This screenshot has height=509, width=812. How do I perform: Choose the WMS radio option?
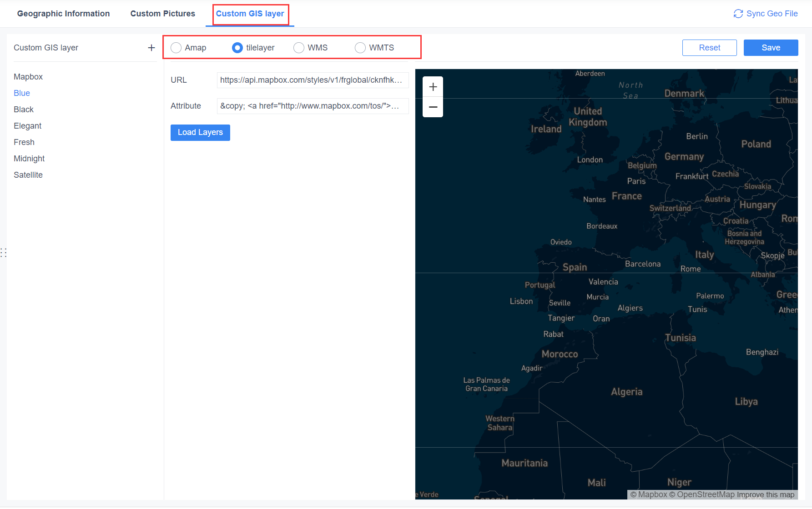[x=299, y=48]
